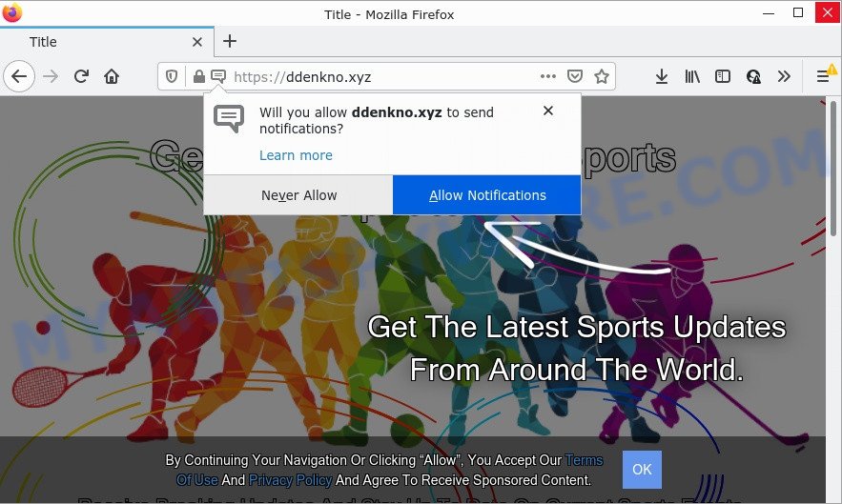The width and height of the screenshot is (842, 504).
Task: Minimize the Firefox window
Action: coord(769,13)
